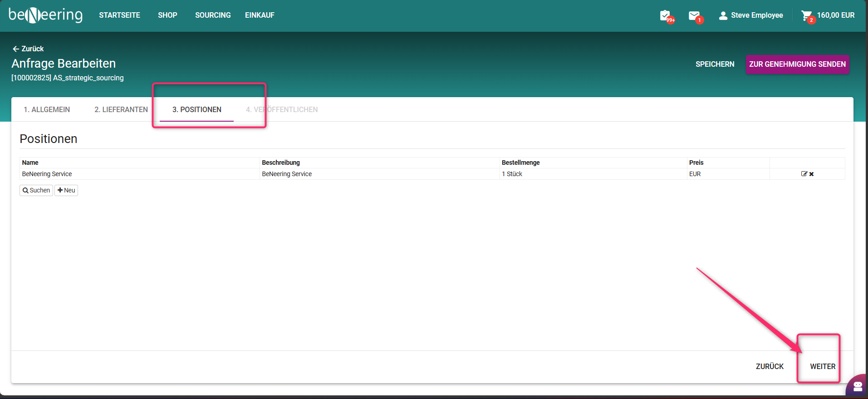Add a new position with Neu

click(x=66, y=190)
